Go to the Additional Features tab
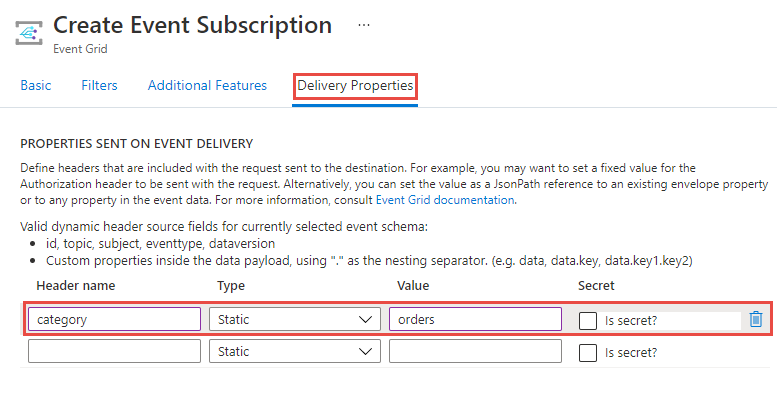This screenshot has width=777, height=400. [x=207, y=86]
